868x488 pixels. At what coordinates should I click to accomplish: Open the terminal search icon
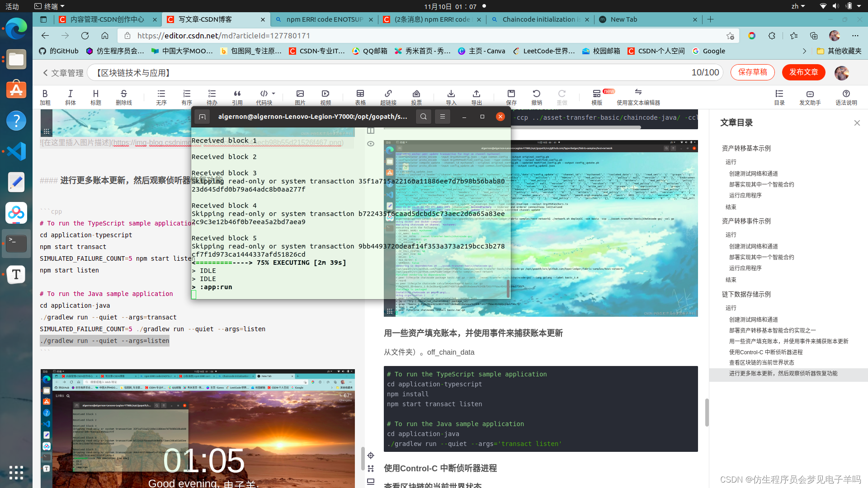click(x=423, y=117)
